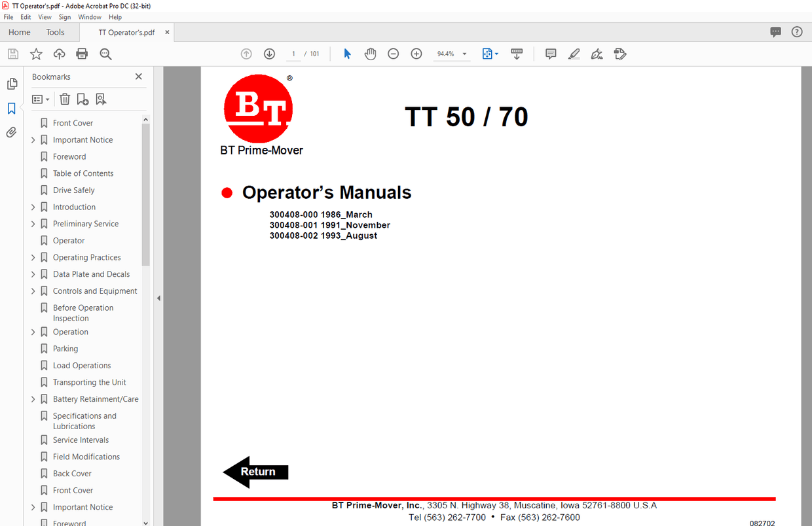
Task: Expand the Operating Practices bookmark
Action: [33, 257]
